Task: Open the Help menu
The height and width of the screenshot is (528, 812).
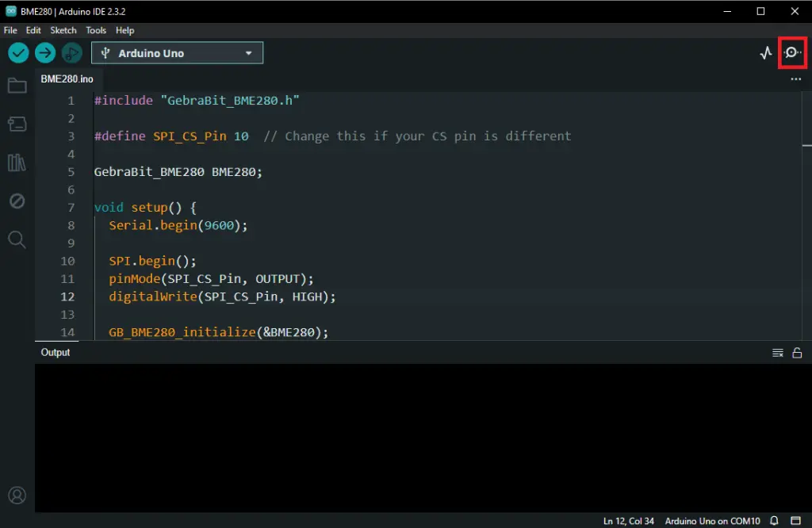Action: pos(124,31)
